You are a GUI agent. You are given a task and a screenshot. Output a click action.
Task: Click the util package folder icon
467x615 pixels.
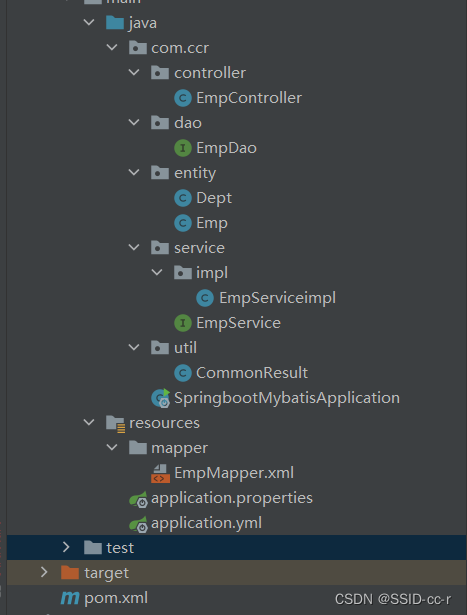[x=160, y=348]
